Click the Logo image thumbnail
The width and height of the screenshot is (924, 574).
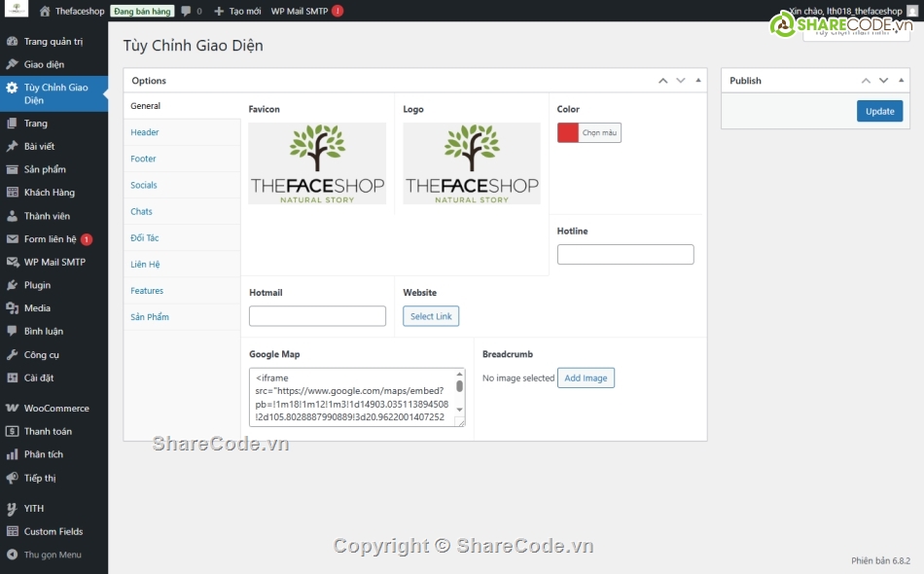[x=472, y=163]
